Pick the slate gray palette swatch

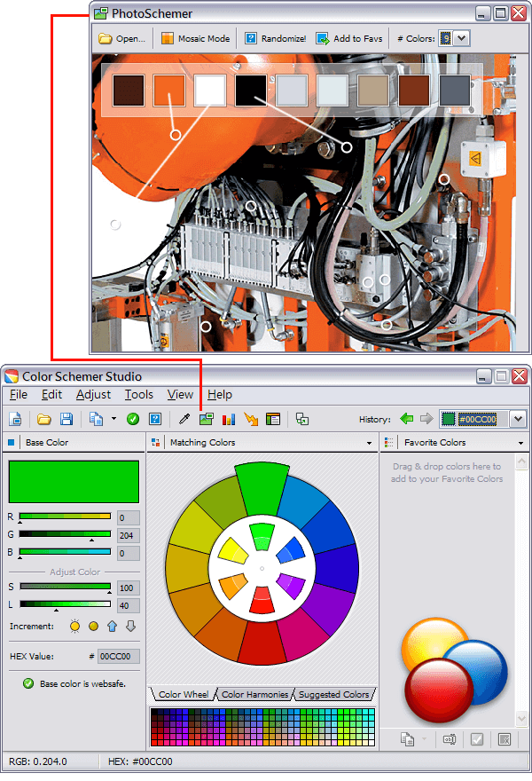455,91
